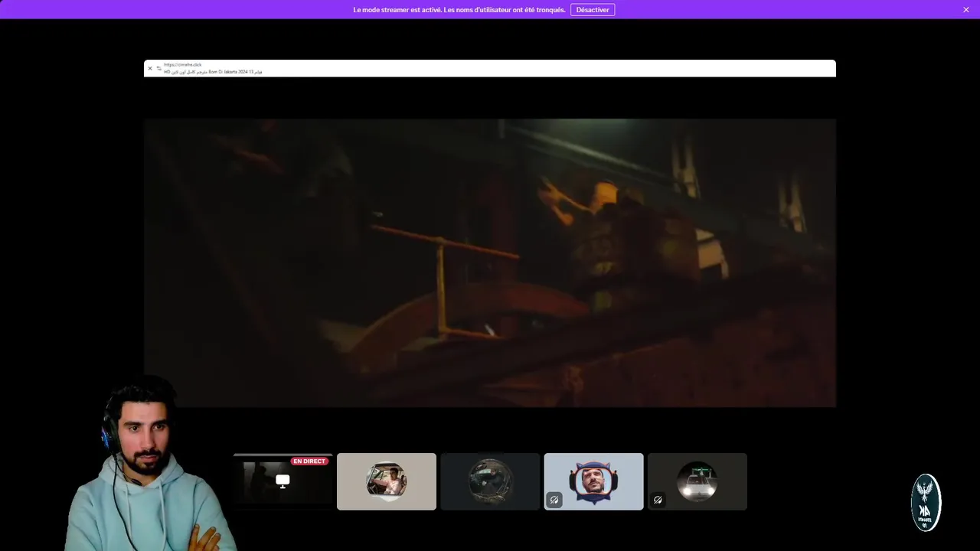Click the Désactiver streamer mode button
The height and width of the screenshot is (551, 980).
click(593, 10)
